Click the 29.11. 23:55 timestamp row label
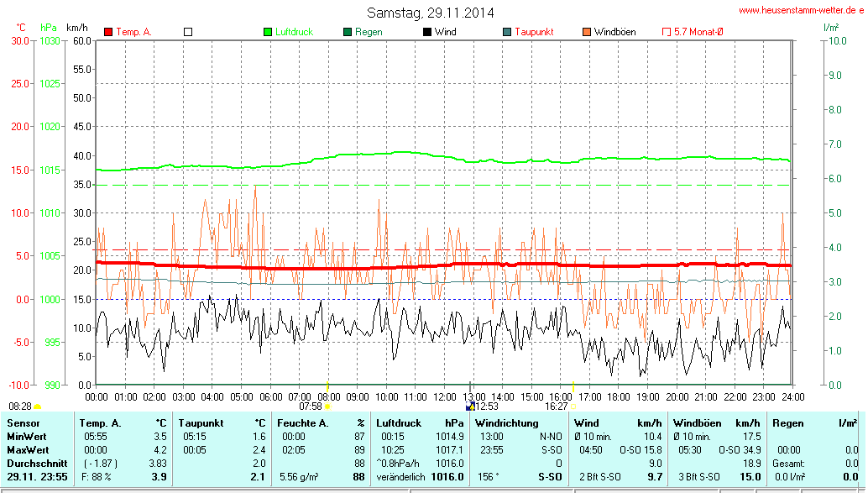Image resolution: width=868 pixels, height=493 pixels. pos(37,477)
